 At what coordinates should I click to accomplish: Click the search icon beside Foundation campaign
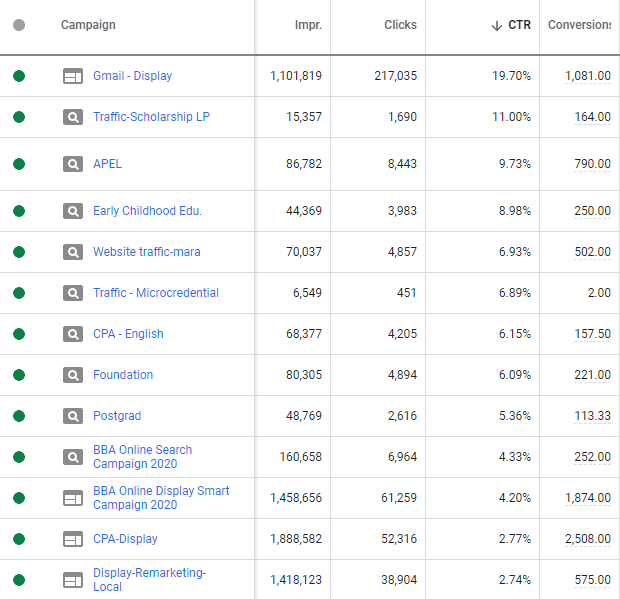[x=73, y=375]
